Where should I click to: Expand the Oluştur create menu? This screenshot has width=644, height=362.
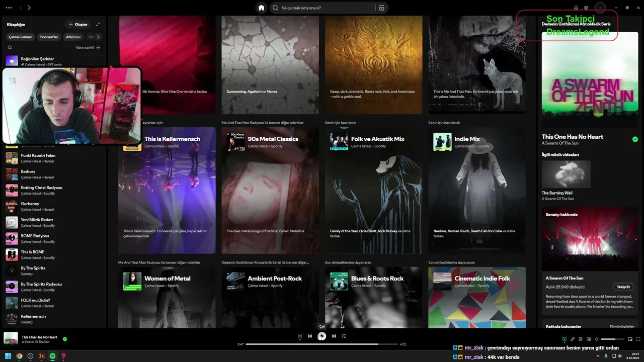[78, 24]
